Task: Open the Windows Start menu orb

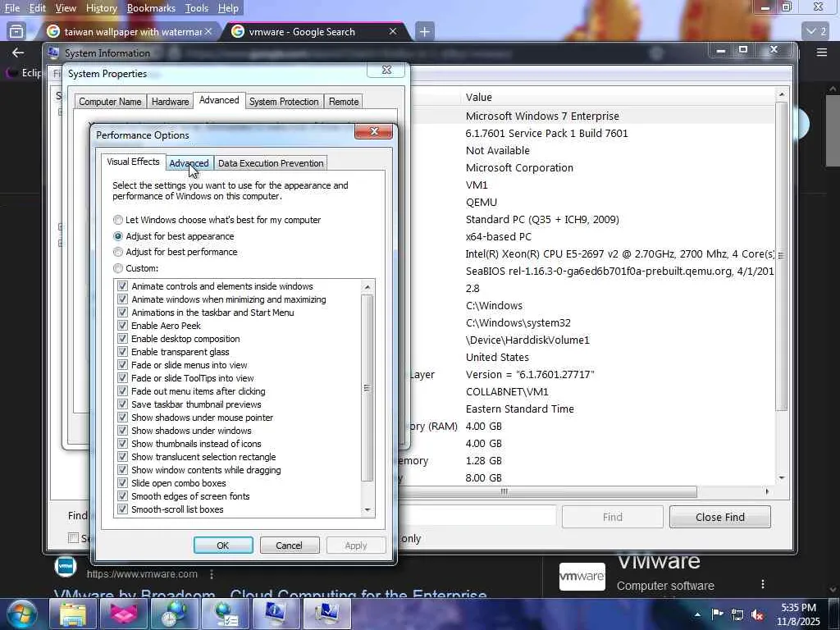Action: click(22, 614)
